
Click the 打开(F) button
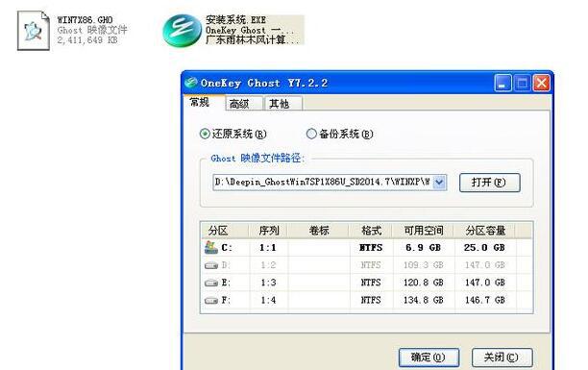(x=489, y=183)
